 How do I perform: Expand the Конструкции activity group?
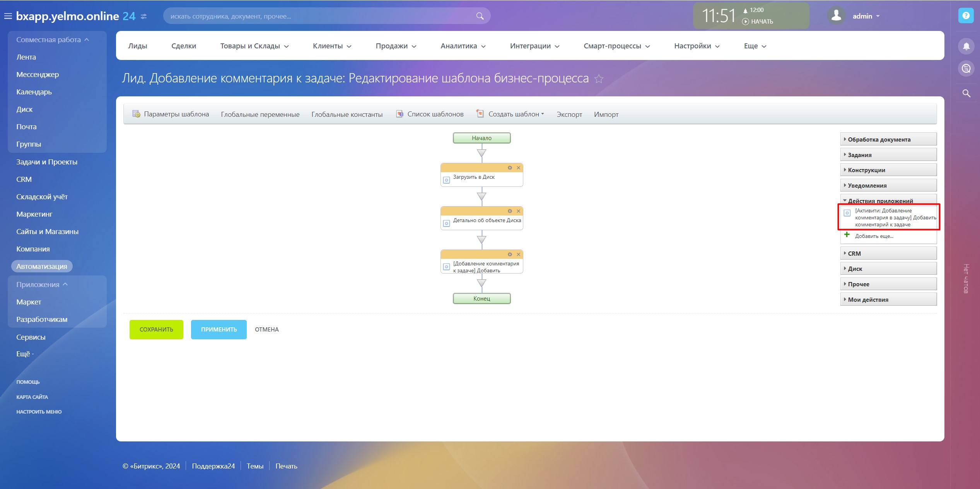tap(866, 170)
